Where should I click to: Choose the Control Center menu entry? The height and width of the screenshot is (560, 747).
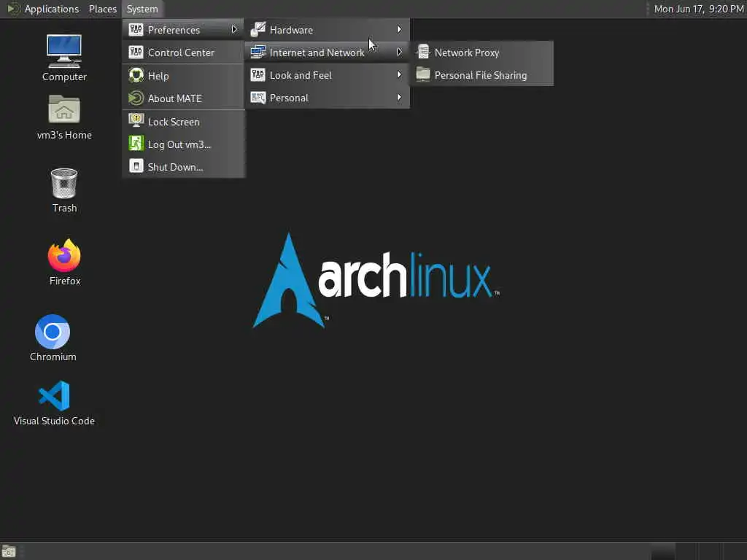[184, 52]
